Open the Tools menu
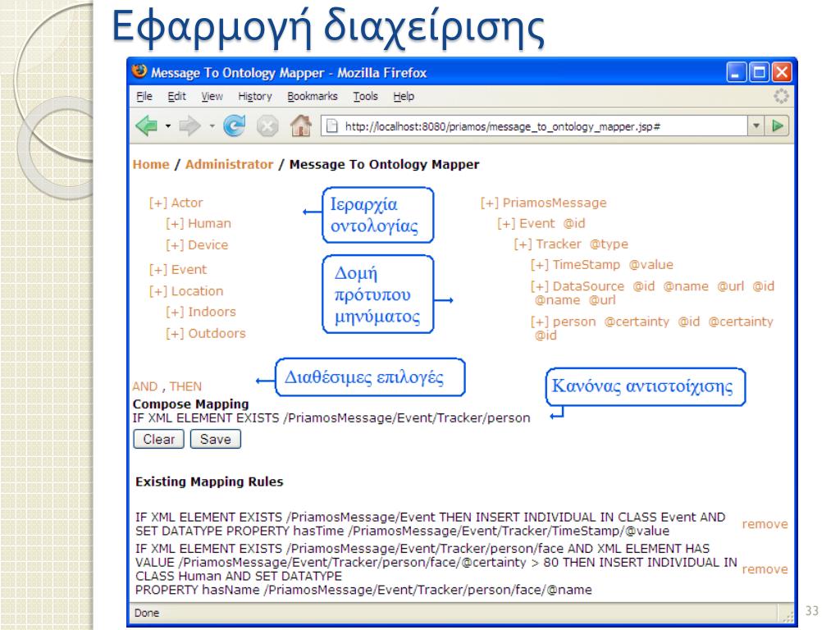This screenshot has width=840, height=630. click(365, 97)
